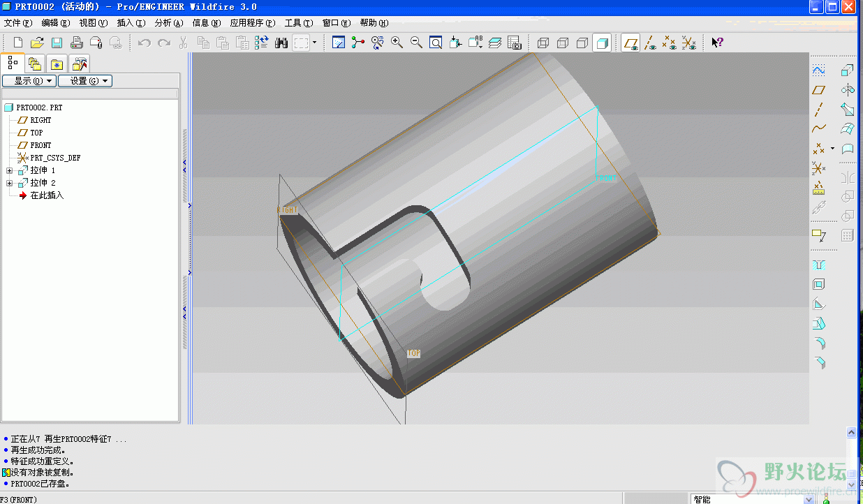863x504 pixels.
Task: Create a new file with the New icon
Action: pyautogui.click(x=18, y=43)
